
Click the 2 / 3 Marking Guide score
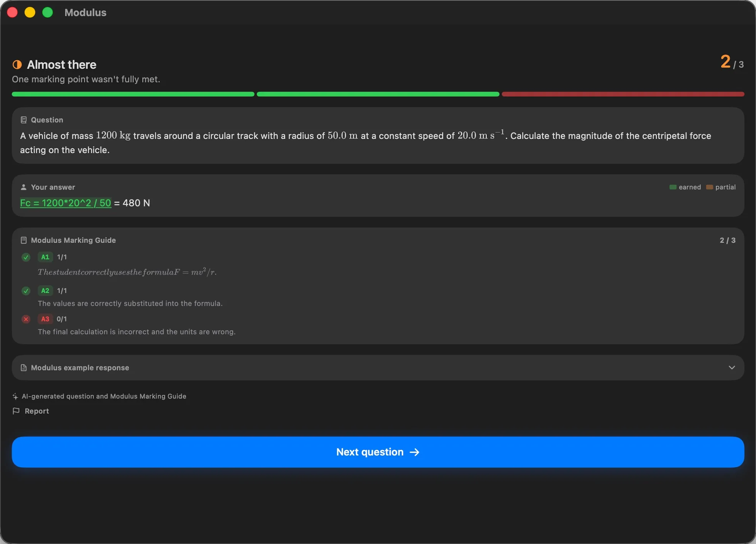pos(728,240)
